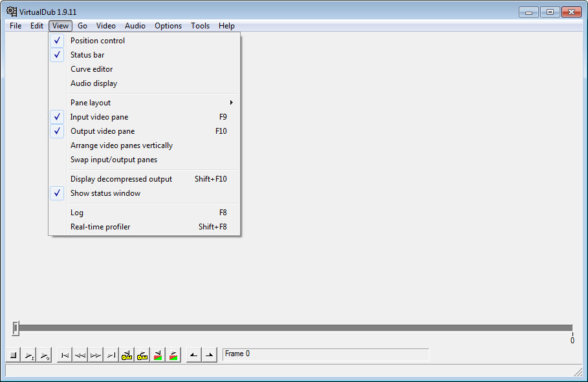Open the Log window entry

144,213
